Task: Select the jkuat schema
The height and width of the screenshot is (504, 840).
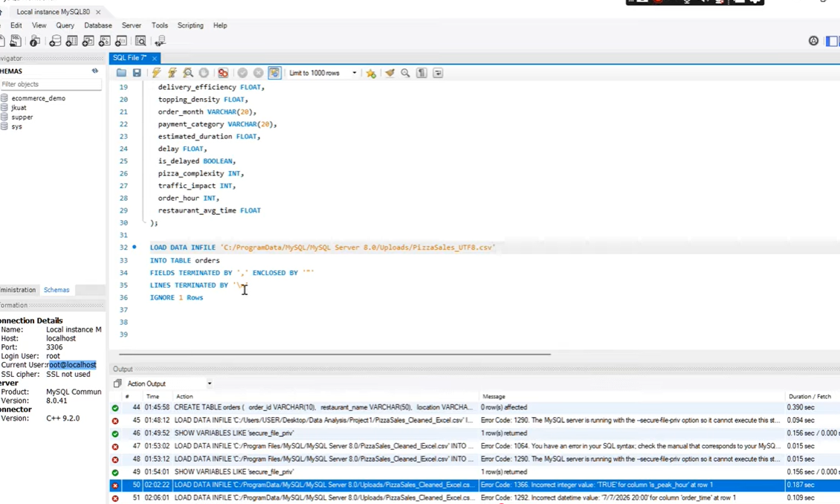Action: click(x=19, y=108)
